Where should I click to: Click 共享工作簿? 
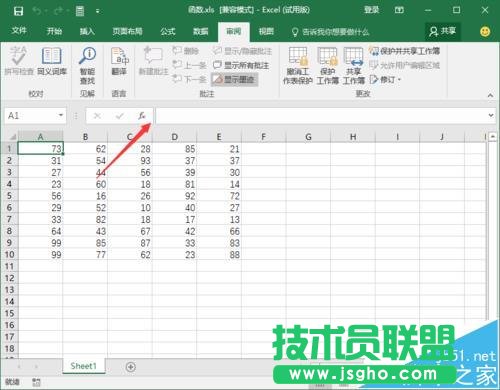click(x=354, y=66)
